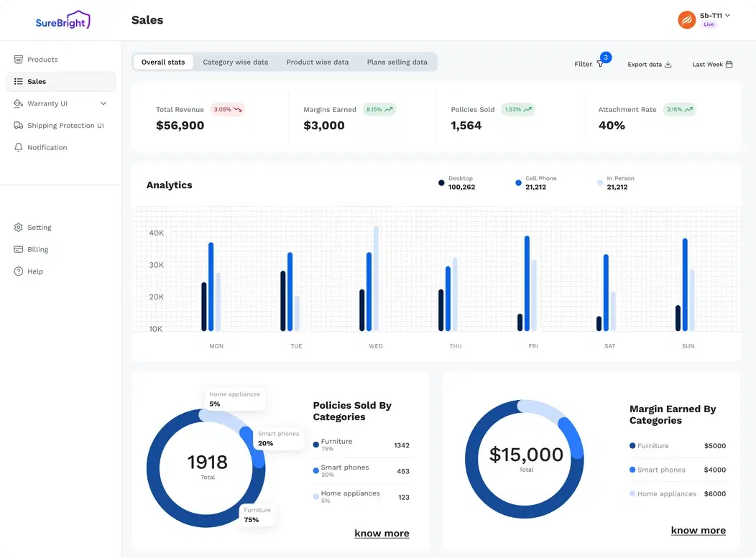Click the Sunday Cell Phone bar
The height and width of the screenshot is (558, 756).
click(685, 285)
